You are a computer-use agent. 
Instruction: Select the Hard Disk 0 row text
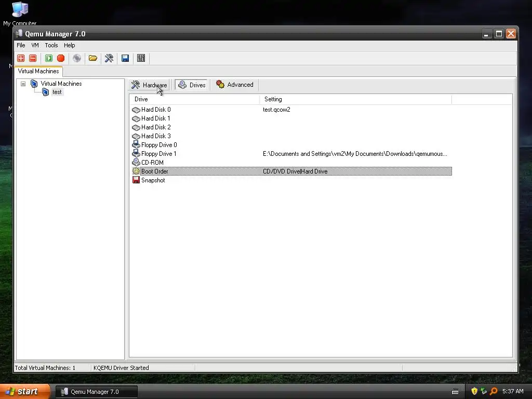coord(156,110)
